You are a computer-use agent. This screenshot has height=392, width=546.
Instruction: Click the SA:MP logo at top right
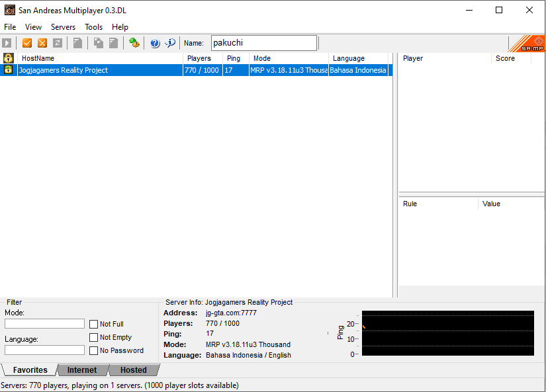point(527,44)
